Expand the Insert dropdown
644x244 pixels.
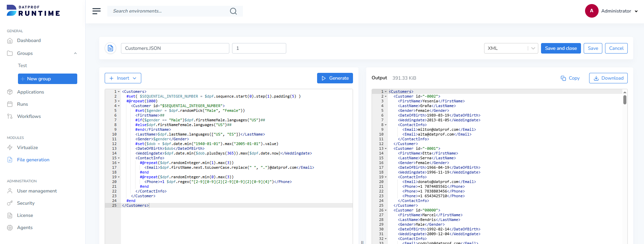[123, 78]
